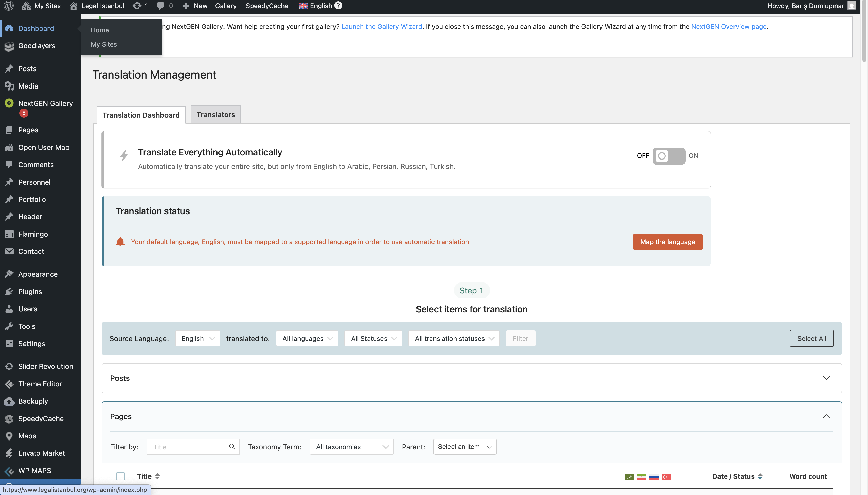Toggle Translate Everything Automatically switch
This screenshot has width=868, height=495.
tap(669, 156)
